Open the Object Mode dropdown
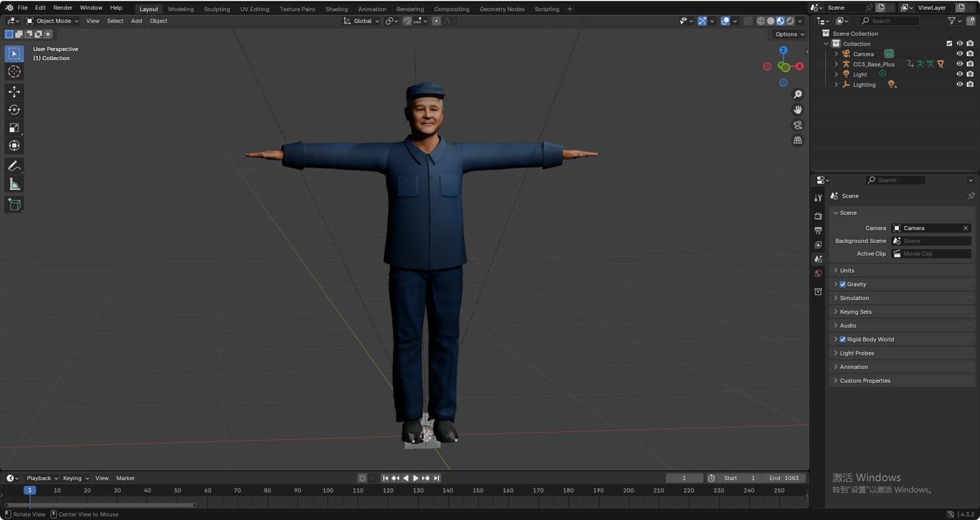Viewport: 980px width, 520px height. tap(52, 21)
